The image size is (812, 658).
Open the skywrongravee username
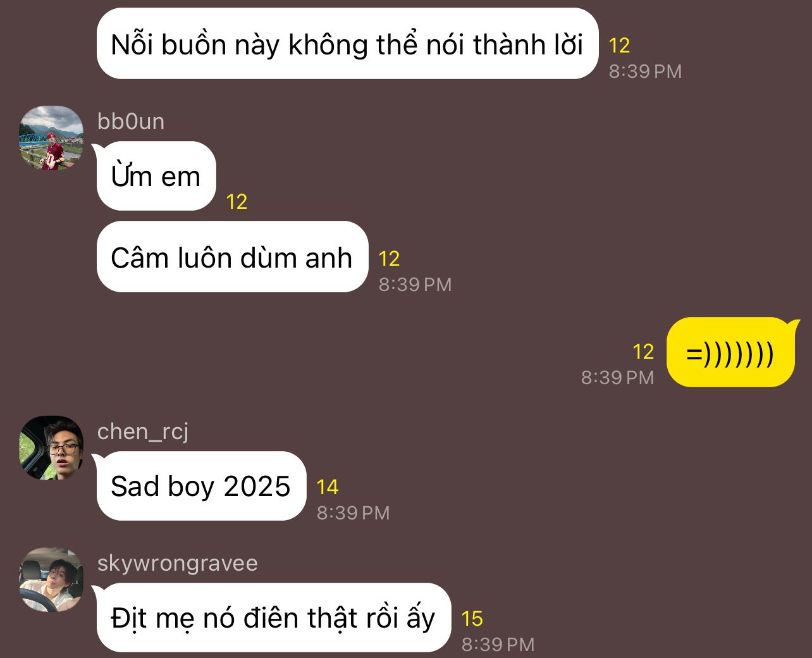[178, 563]
